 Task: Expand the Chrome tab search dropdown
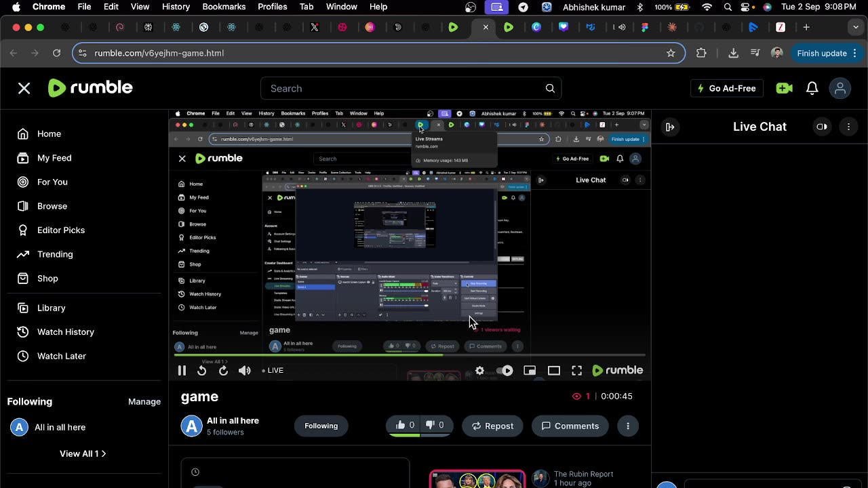click(856, 27)
